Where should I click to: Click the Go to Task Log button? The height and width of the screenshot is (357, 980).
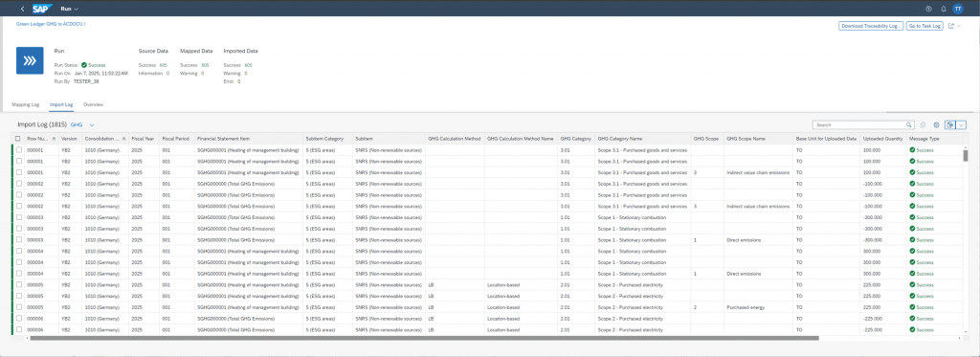click(x=924, y=26)
